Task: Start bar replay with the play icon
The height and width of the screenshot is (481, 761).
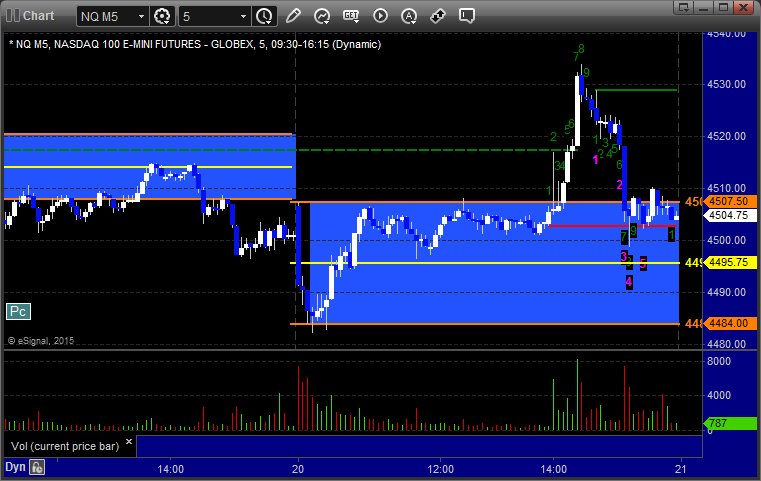Action: click(x=380, y=16)
